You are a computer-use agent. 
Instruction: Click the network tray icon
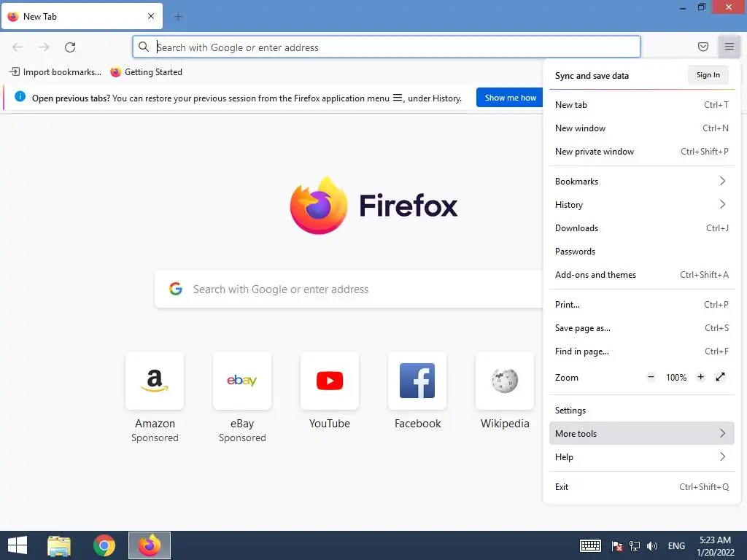click(x=635, y=545)
